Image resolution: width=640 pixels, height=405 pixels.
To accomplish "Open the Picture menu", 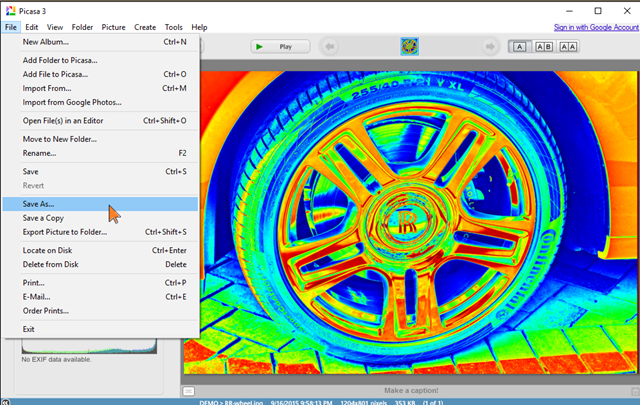I will coord(113,27).
